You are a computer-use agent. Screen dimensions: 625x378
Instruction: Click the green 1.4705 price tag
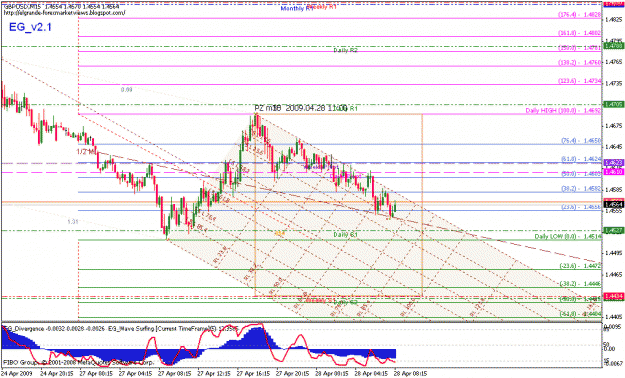(x=613, y=104)
